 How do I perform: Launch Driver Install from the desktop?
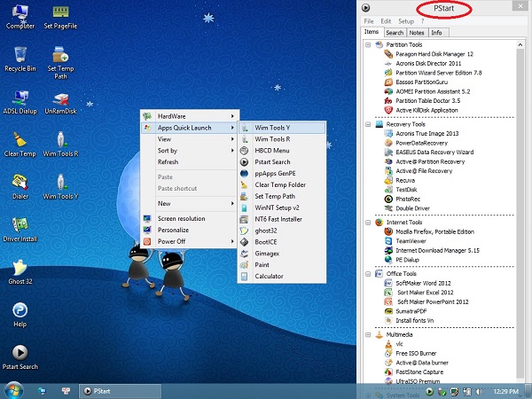[20, 230]
